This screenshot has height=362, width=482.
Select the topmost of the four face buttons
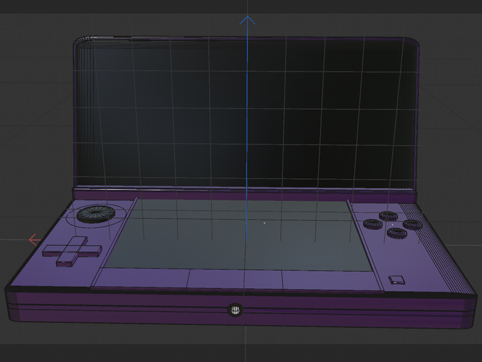(x=388, y=216)
